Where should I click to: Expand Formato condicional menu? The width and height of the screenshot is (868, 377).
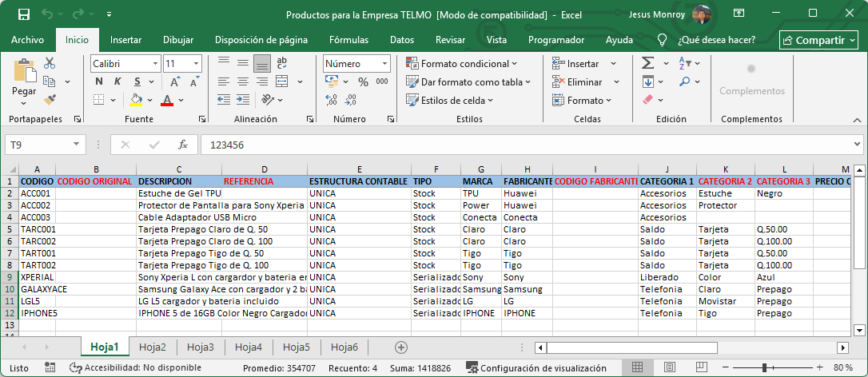[514, 64]
